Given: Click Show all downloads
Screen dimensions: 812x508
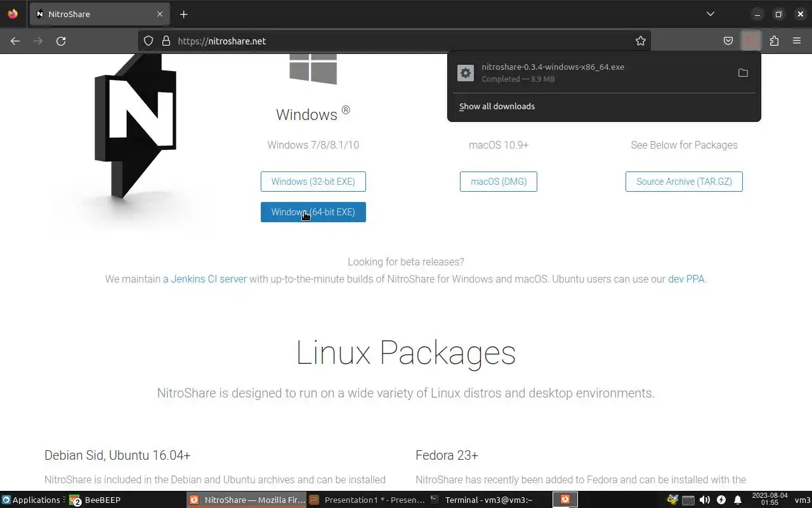Looking at the screenshot, I should (x=497, y=106).
